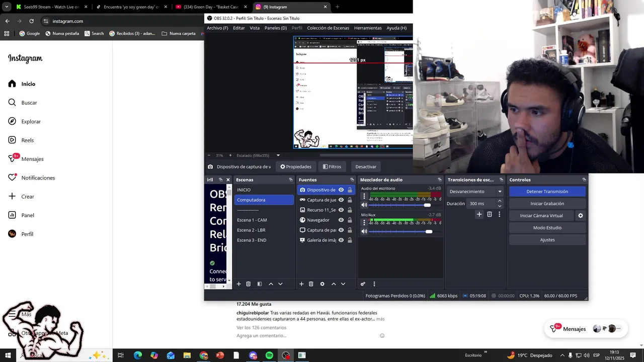Remove the transition with trash icon

click(x=490, y=214)
